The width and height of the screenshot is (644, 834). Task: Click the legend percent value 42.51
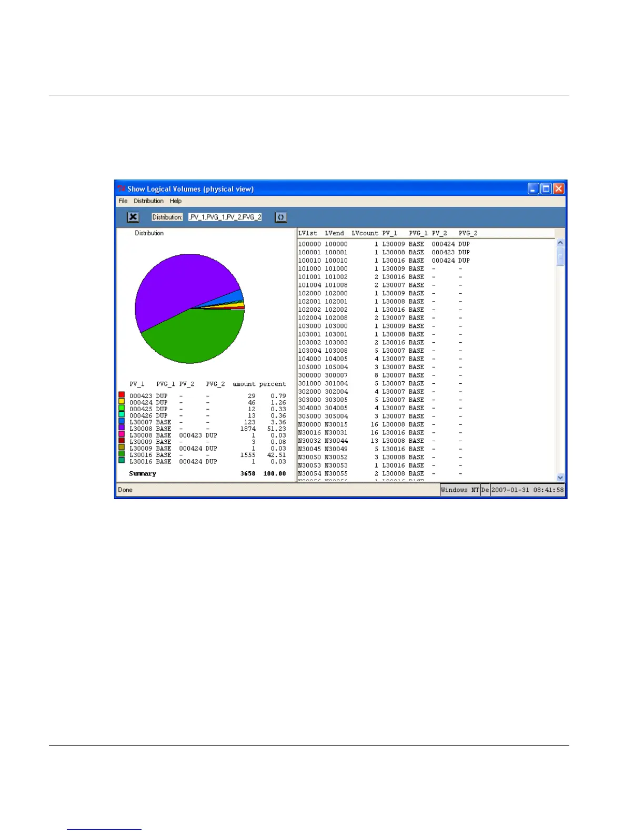pyautogui.click(x=276, y=455)
